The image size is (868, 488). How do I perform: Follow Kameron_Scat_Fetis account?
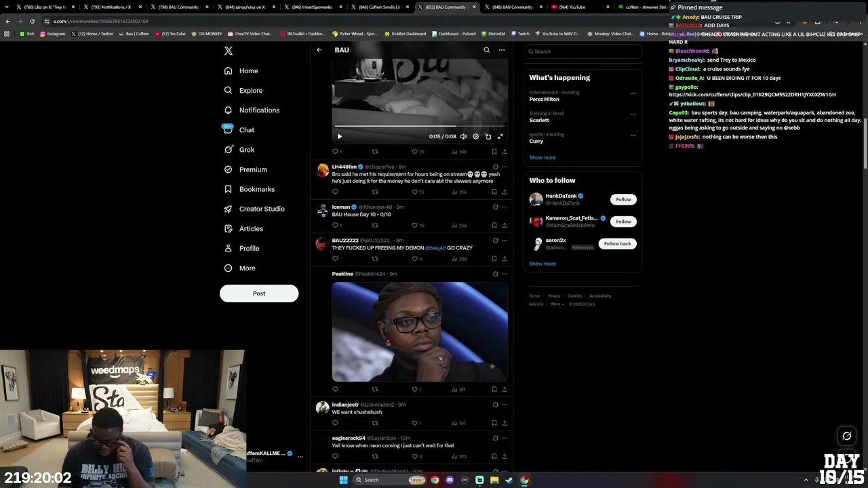tap(623, 222)
